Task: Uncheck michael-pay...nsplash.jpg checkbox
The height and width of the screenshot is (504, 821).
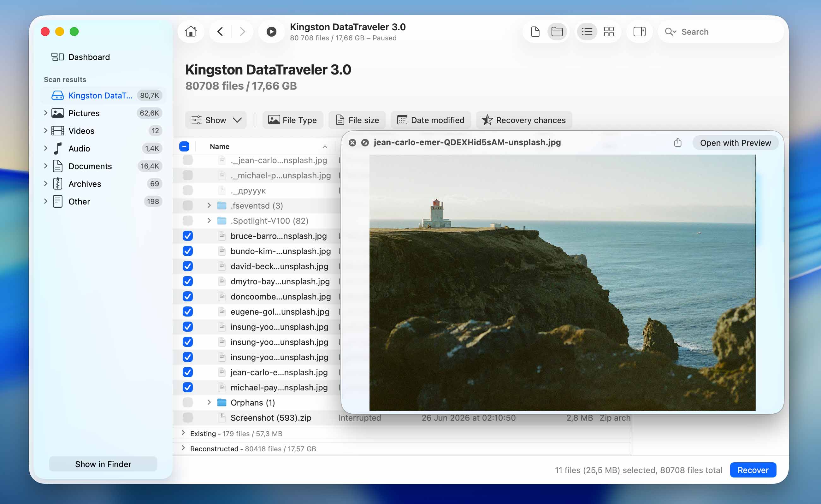Action: tap(188, 387)
